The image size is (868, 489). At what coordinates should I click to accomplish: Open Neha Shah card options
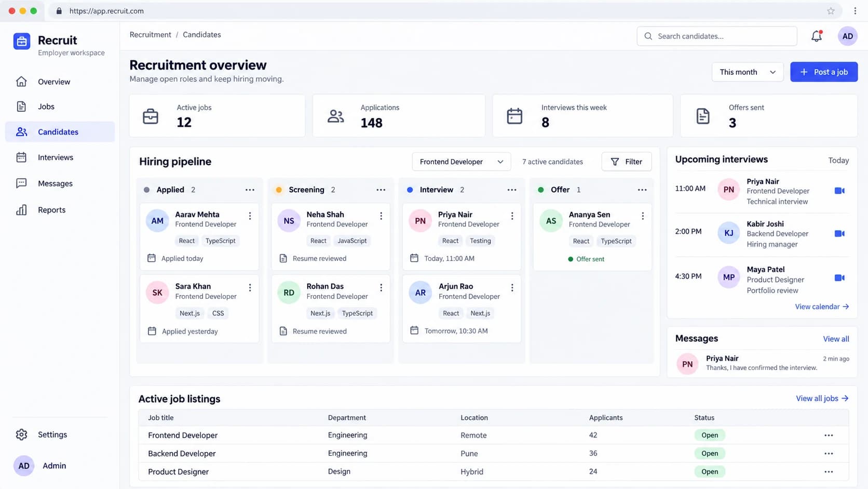(381, 216)
